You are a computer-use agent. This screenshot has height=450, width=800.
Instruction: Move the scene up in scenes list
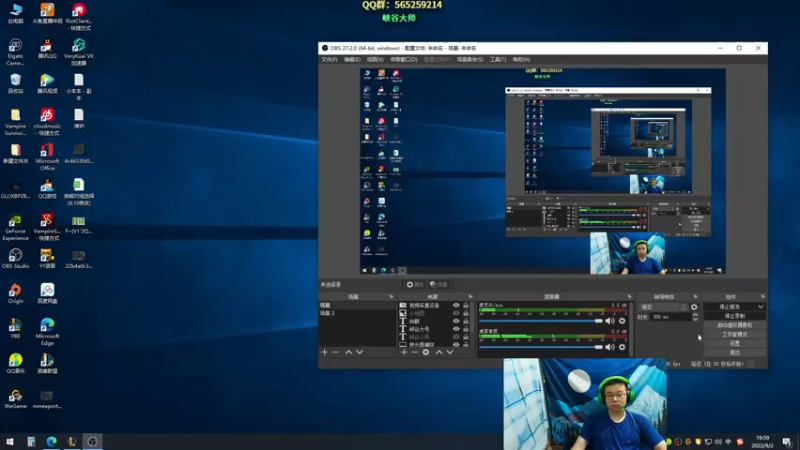(x=348, y=352)
